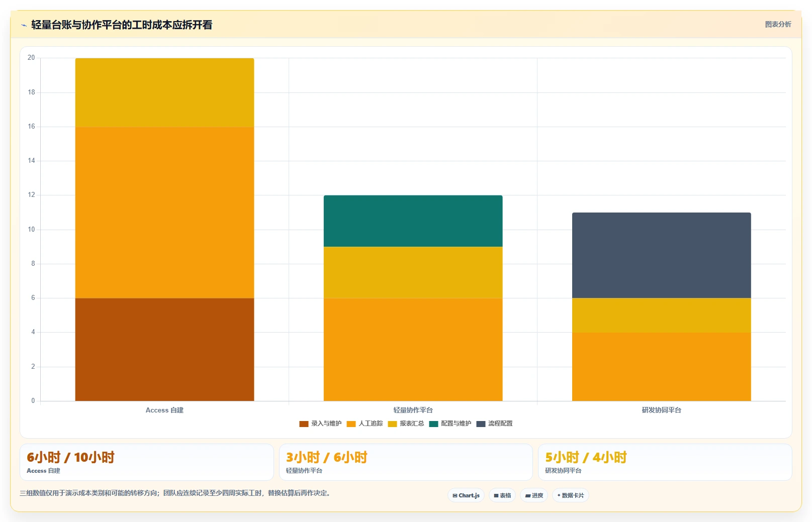Click the Chart.js chip label
Viewport: 812px width, 522px height.
[469, 495]
